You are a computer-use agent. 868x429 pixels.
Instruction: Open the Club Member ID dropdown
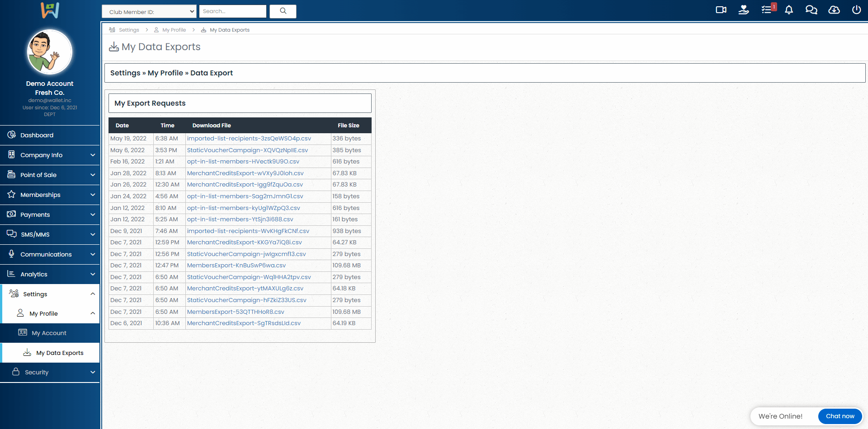pos(149,12)
